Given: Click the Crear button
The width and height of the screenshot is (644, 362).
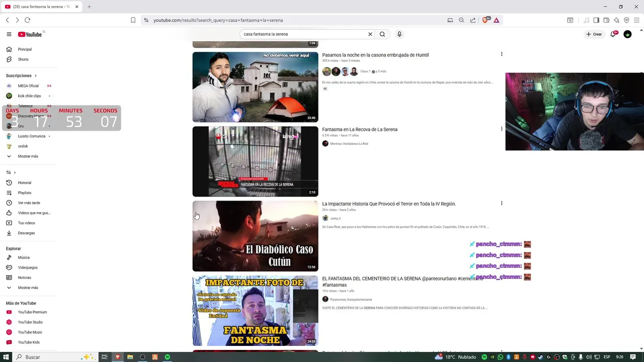Looking at the screenshot, I should click(x=594, y=34).
